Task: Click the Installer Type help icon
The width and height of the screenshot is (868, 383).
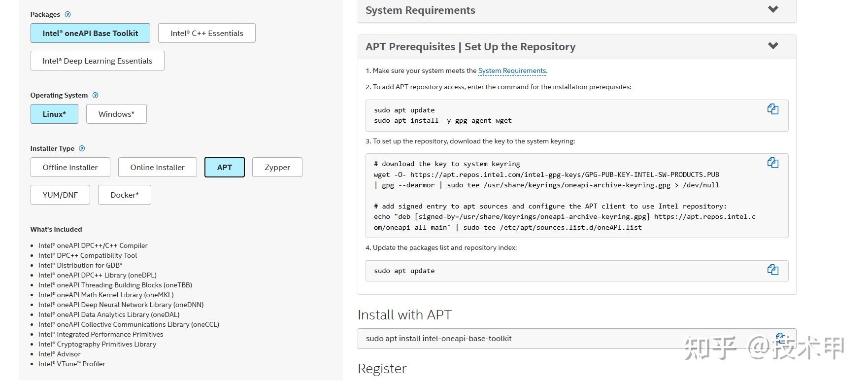Action: click(82, 148)
